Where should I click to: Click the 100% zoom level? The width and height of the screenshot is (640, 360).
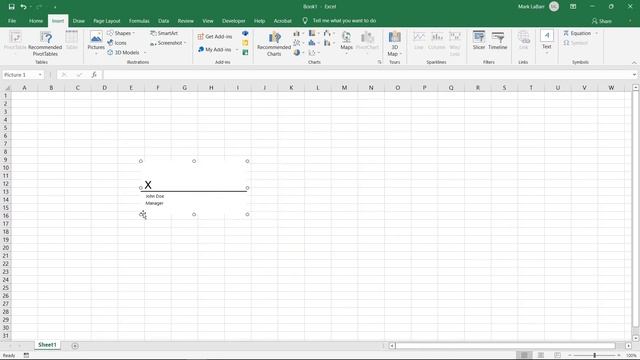pyautogui.click(x=631, y=356)
